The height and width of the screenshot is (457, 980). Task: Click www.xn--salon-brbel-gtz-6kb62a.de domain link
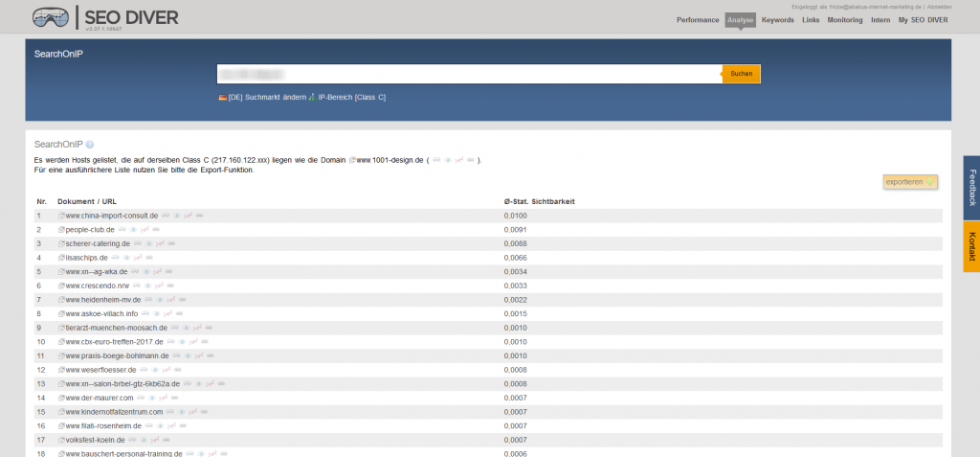point(122,384)
